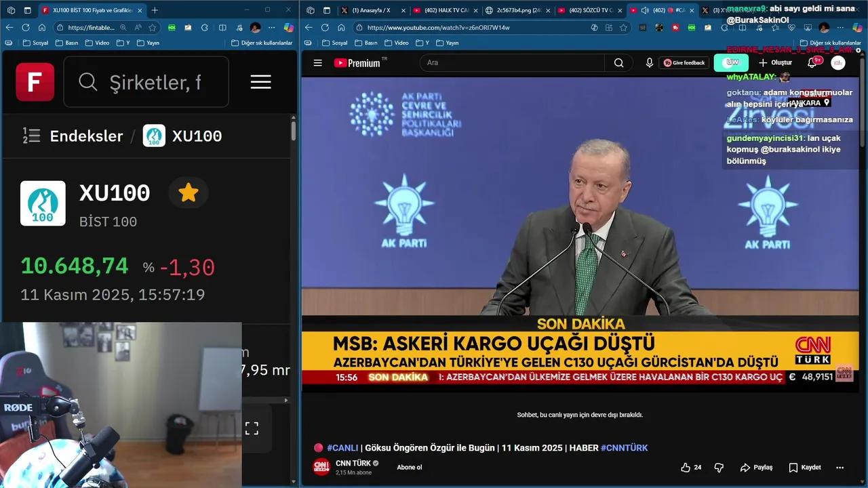
Task: Add XU100 to favorites with star icon
Action: tap(189, 193)
